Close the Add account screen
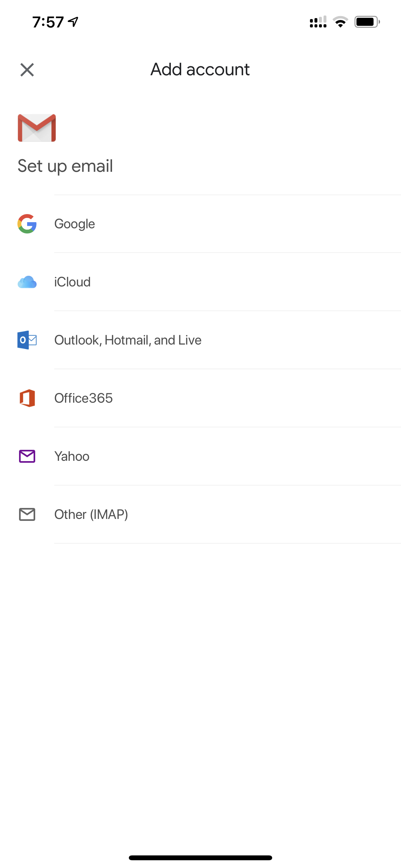The image size is (401, 868). tap(27, 70)
